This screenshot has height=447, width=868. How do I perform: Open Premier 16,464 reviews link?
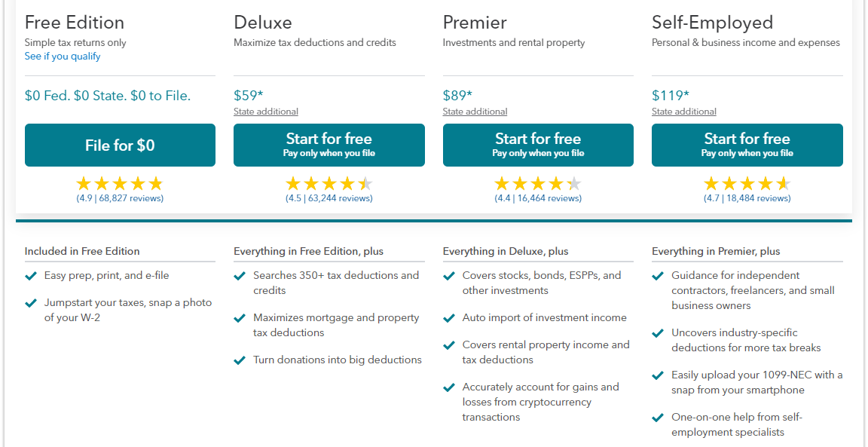point(538,198)
